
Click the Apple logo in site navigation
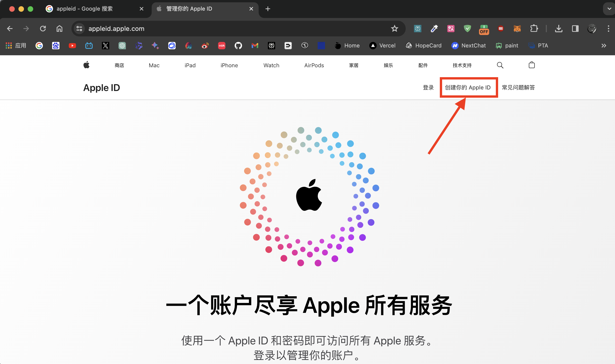[x=86, y=65]
